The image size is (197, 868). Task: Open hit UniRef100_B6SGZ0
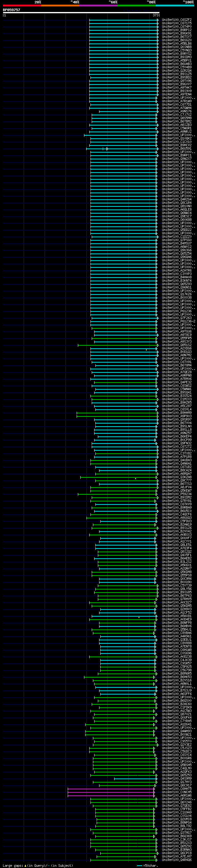pos(177,40)
